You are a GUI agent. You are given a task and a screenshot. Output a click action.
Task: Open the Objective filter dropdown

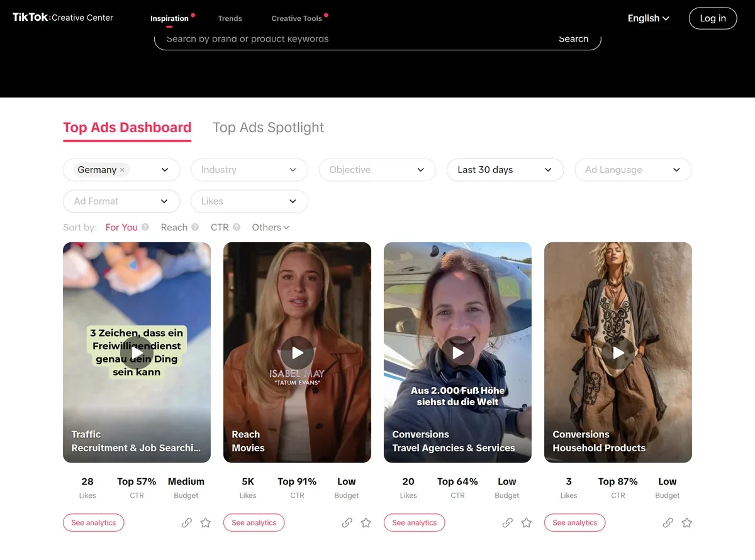click(x=377, y=170)
